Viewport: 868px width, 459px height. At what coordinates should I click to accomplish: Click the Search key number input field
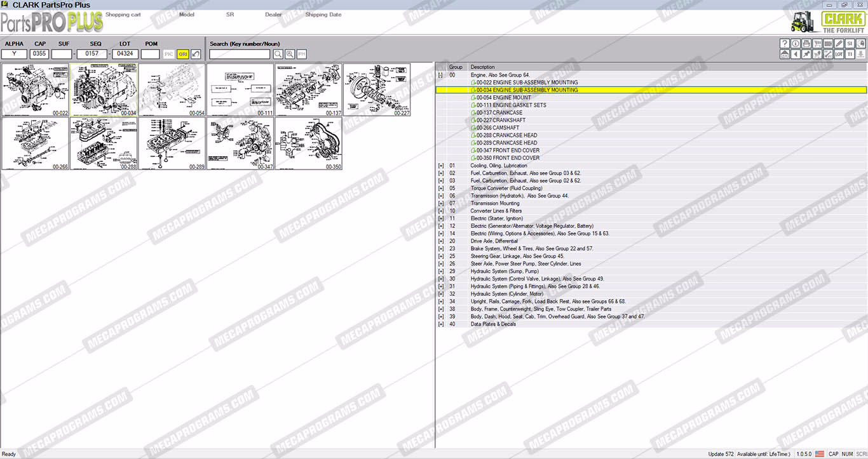coord(240,54)
